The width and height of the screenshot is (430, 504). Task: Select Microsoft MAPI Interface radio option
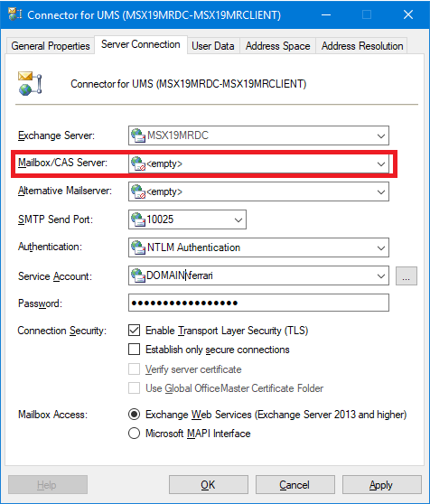[134, 434]
